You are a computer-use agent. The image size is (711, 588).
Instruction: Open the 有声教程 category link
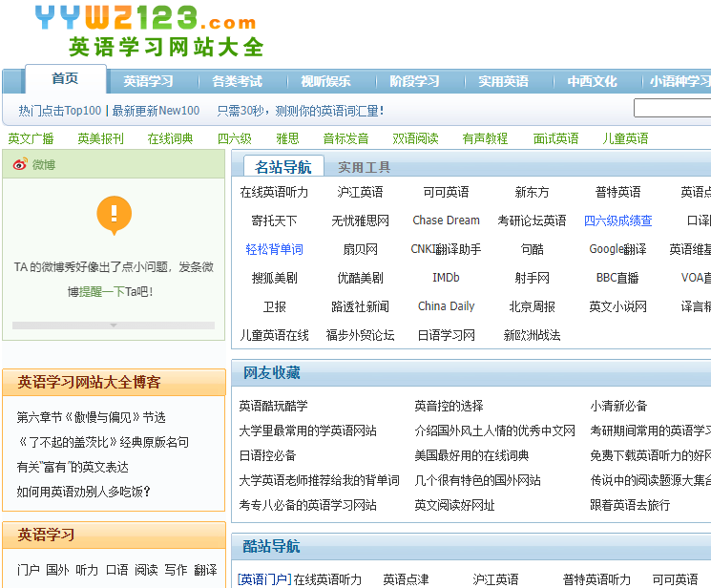point(485,138)
